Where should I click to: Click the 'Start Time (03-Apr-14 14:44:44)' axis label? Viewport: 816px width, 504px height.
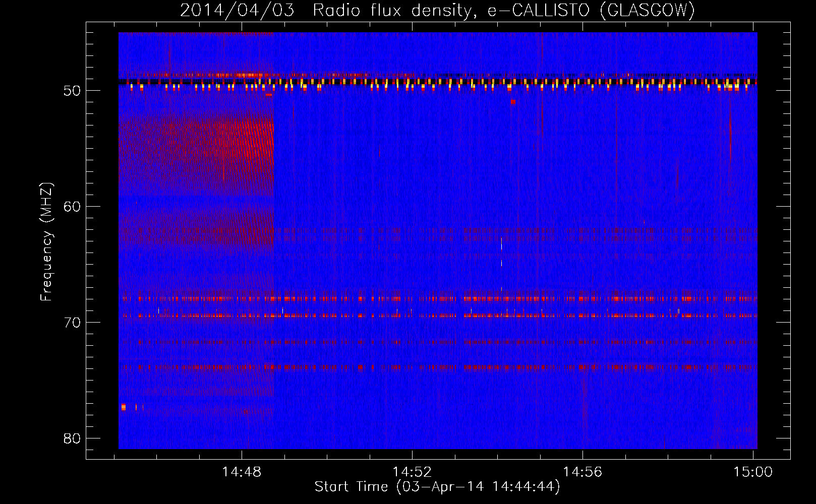click(x=437, y=487)
